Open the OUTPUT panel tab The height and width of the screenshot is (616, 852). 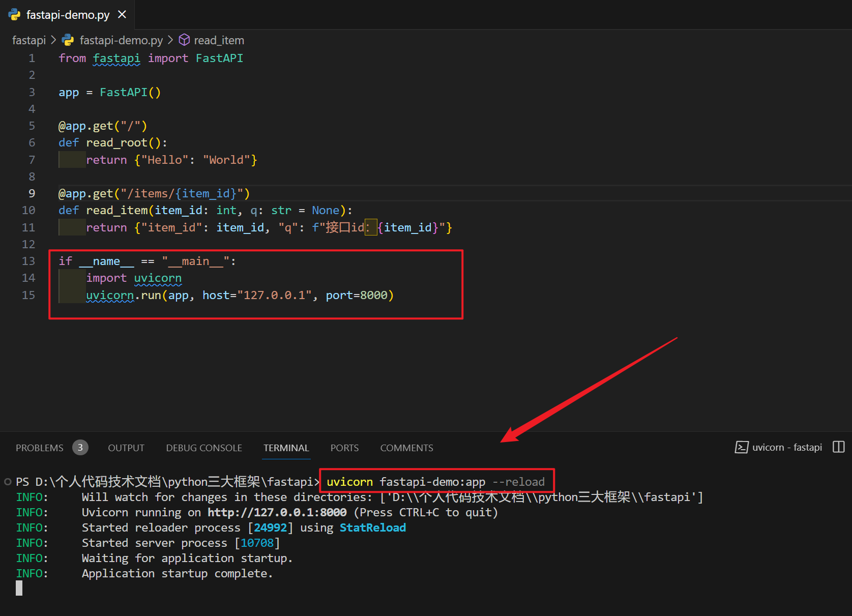(x=126, y=448)
